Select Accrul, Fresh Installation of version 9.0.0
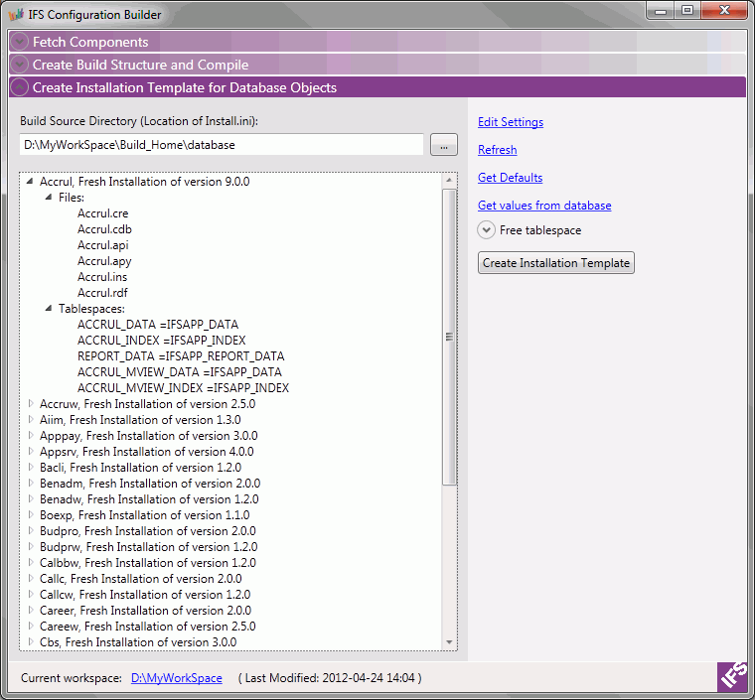Image resolution: width=755 pixels, height=700 pixels. [x=144, y=182]
